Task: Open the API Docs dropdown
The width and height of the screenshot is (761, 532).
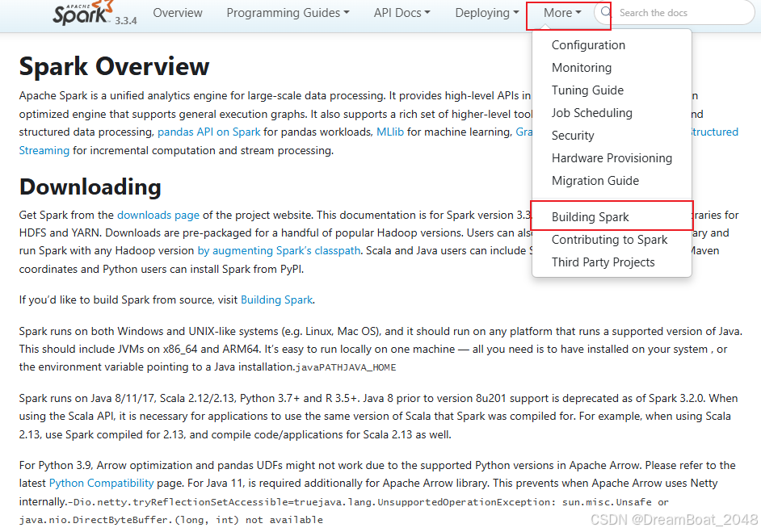Action: tap(402, 13)
